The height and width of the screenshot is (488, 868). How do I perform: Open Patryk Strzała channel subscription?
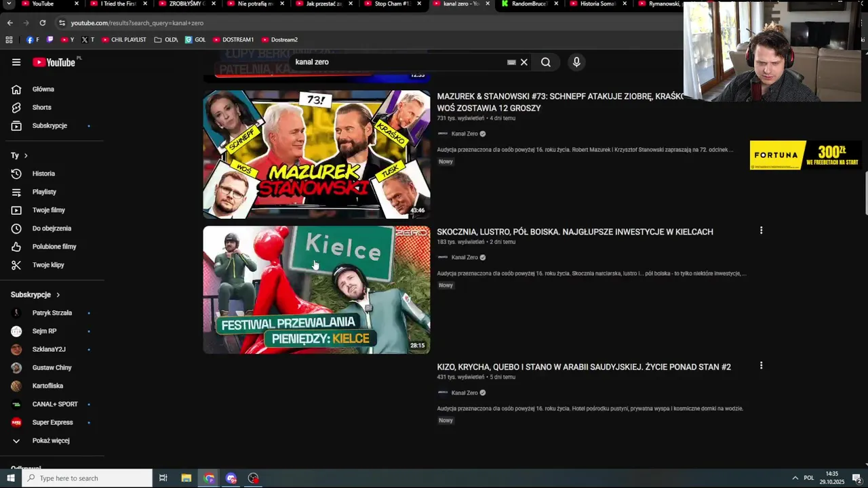(52, 313)
